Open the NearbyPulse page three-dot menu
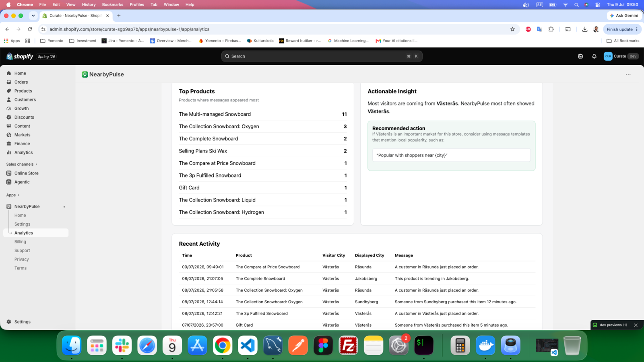The width and height of the screenshot is (644, 362). [628, 74]
